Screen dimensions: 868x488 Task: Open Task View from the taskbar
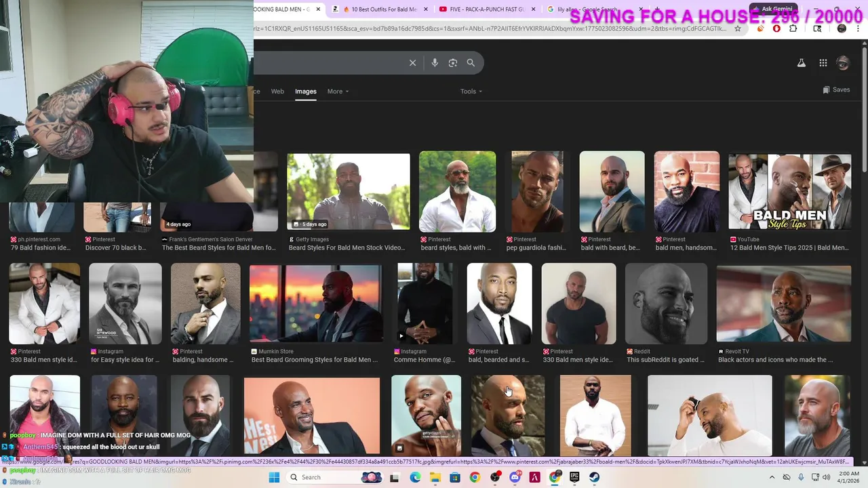point(394,477)
